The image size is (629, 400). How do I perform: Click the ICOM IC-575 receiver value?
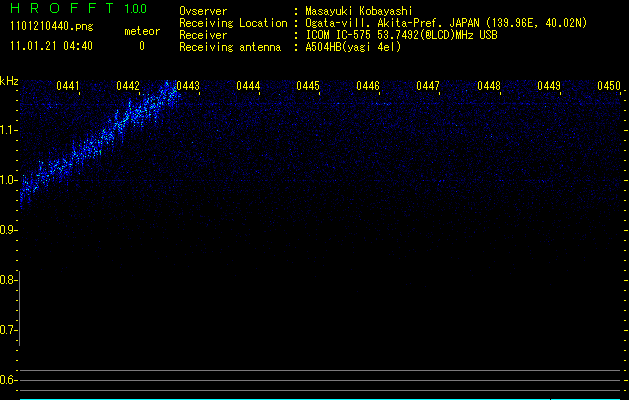401,35
